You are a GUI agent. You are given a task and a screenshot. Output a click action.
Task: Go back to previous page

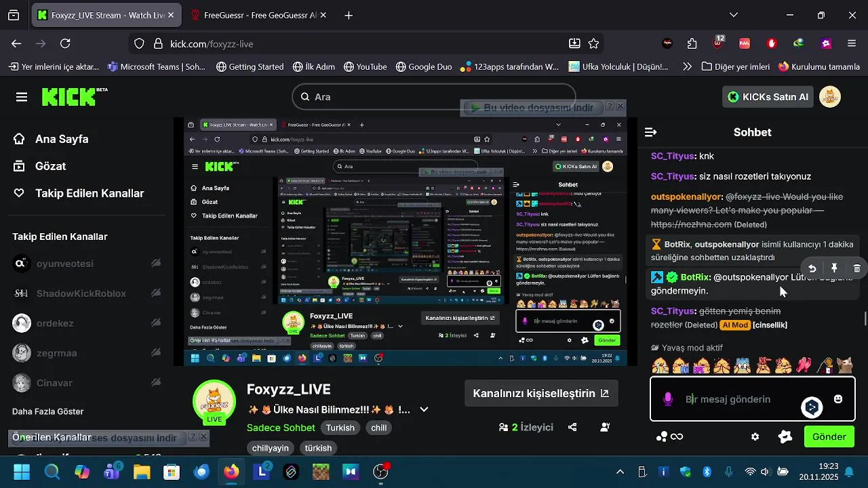16,43
